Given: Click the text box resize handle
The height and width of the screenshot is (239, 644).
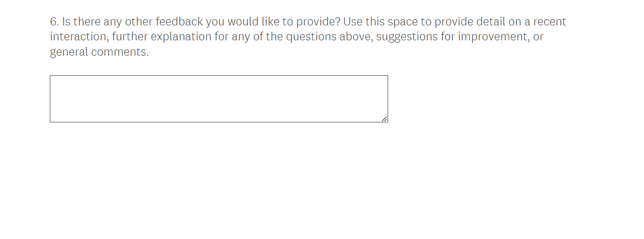Looking at the screenshot, I should [x=384, y=119].
